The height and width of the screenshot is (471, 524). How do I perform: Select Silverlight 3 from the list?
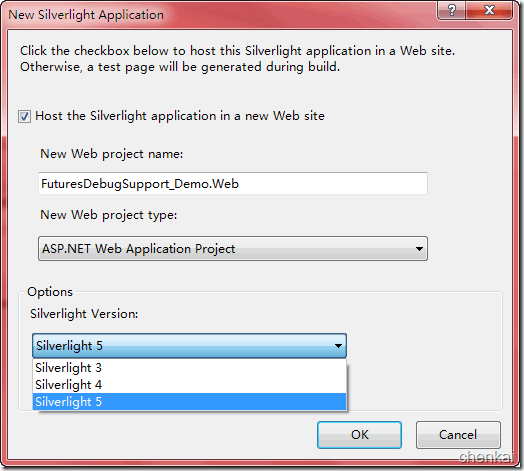(x=189, y=368)
